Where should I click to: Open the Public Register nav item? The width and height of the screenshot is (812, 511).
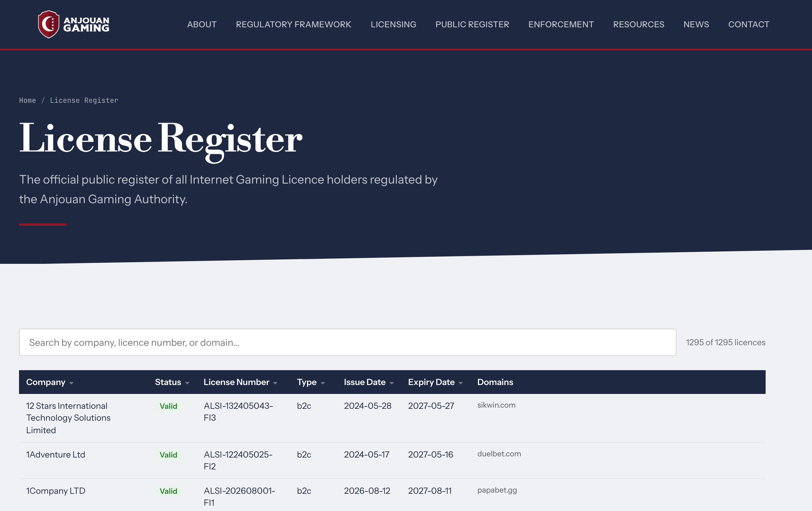click(x=472, y=24)
